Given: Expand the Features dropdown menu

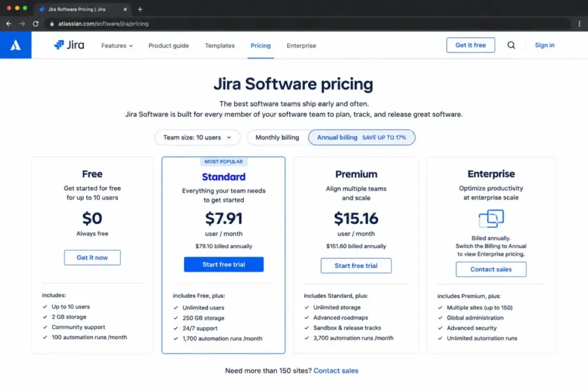Looking at the screenshot, I should [117, 45].
